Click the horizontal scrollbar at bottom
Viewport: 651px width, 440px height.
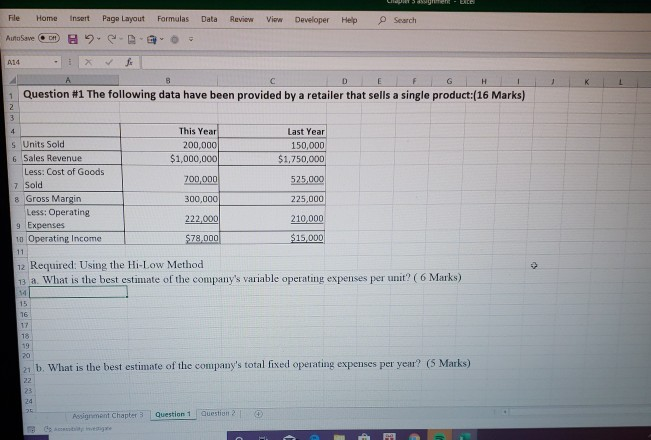579,412
